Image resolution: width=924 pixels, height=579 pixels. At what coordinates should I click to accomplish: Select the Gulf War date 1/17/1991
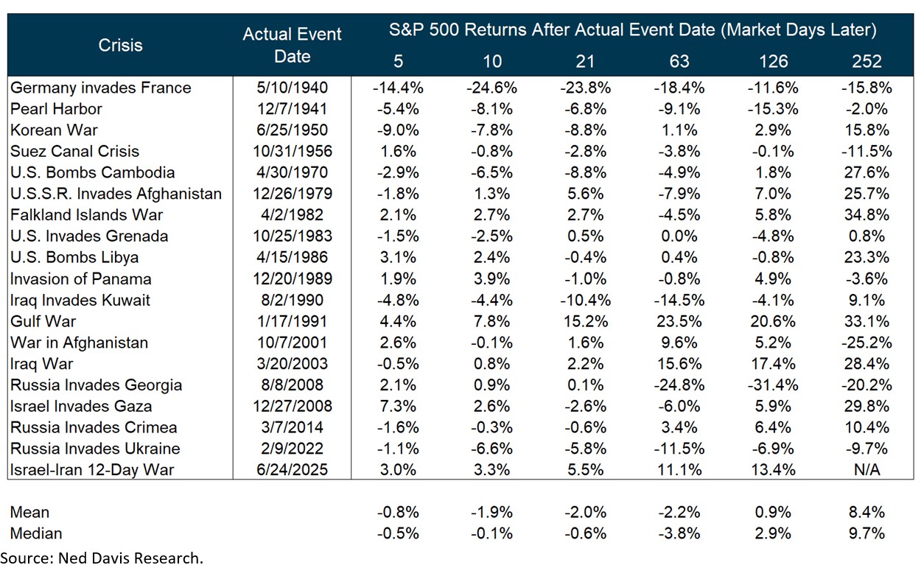point(293,321)
